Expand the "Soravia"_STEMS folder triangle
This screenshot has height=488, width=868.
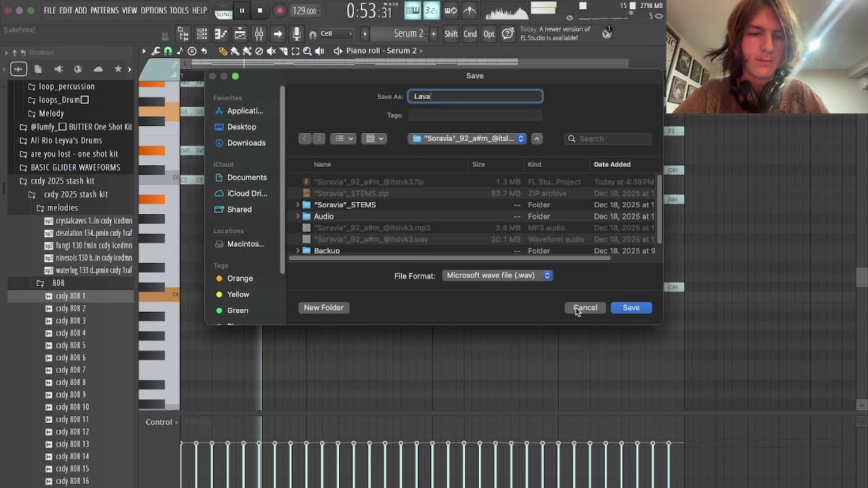[298, 205]
